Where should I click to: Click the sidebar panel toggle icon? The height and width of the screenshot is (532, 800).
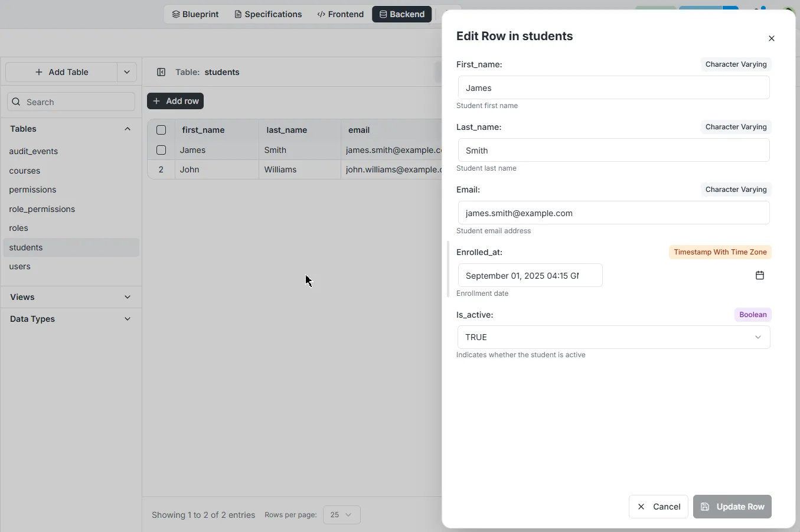(161, 72)
